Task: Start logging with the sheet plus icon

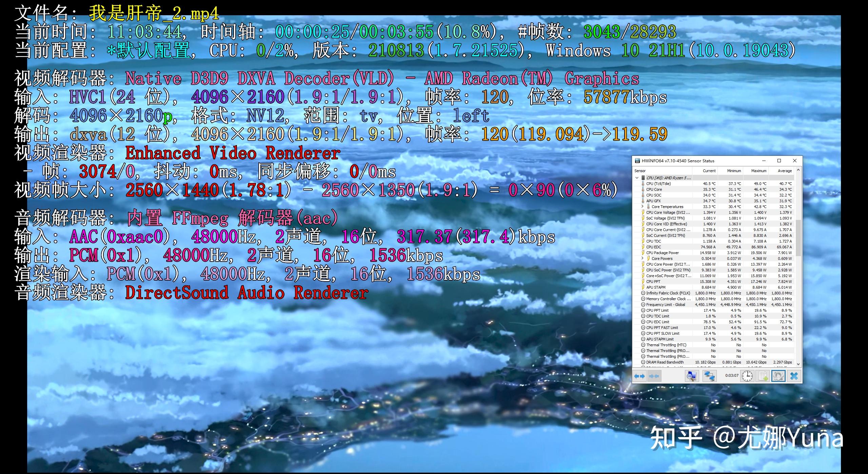Action: tap(763, 376)
